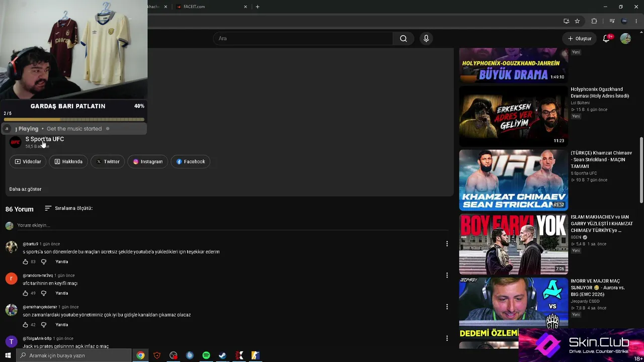Open YouTube notifications bell

[606, 39]
